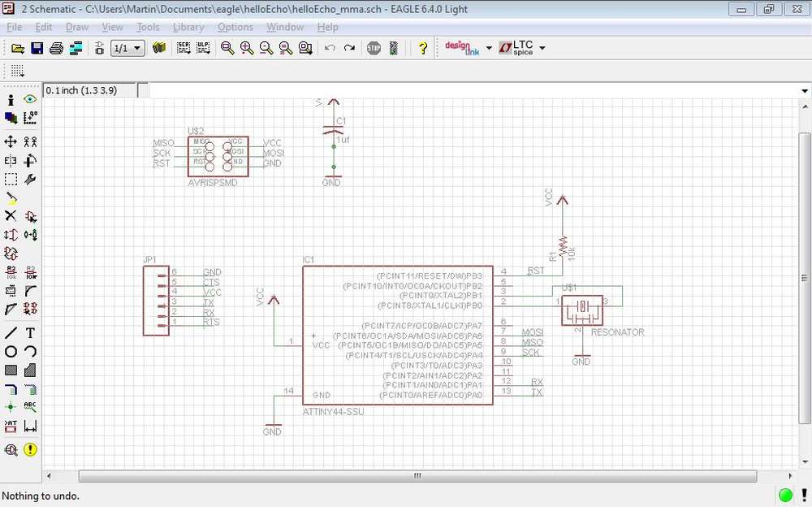Click the LTC spice button
812x507 pixels.
[516, 48]
